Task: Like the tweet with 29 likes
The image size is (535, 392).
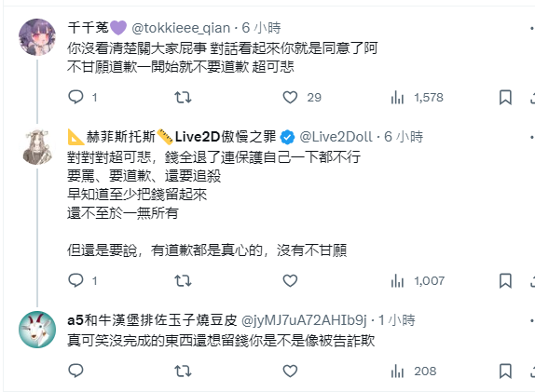Action: pyautogui.click(x=290, y=98)
